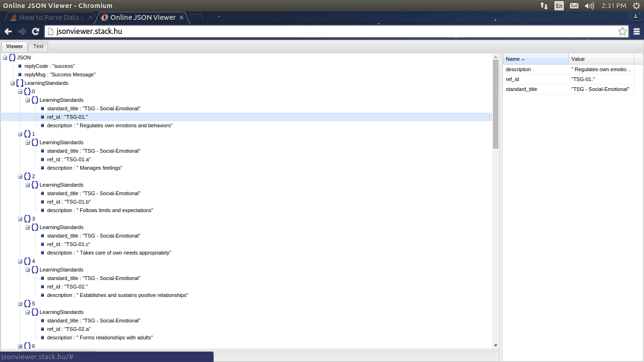The width and height of the screenshot is (644, 362).
Task: Open the keyboard language En indicator
Action: 559,6
